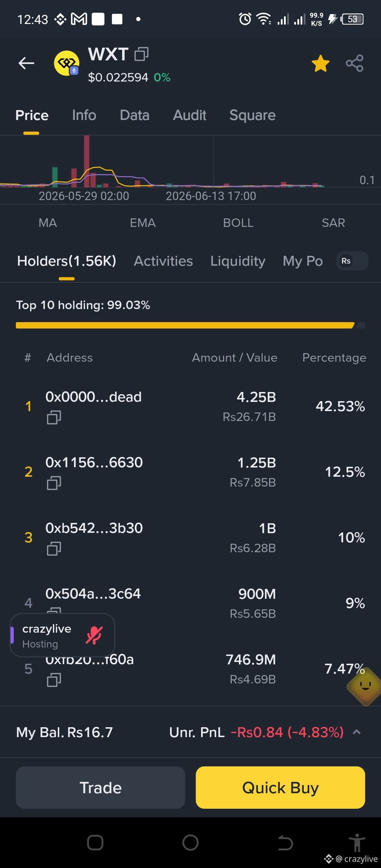Toggle the Rs currency switch
This screenshot has width=381, height=868.
pos(352,261)
